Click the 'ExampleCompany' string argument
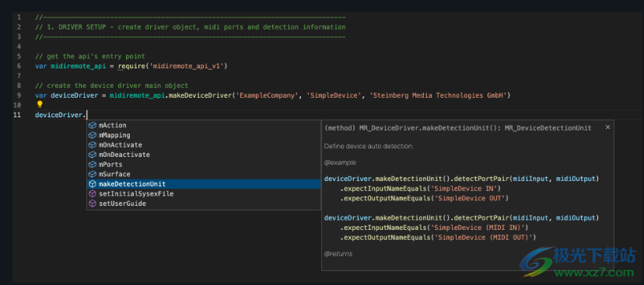This screenshot has width=644, height=285. tap(268, 96)
